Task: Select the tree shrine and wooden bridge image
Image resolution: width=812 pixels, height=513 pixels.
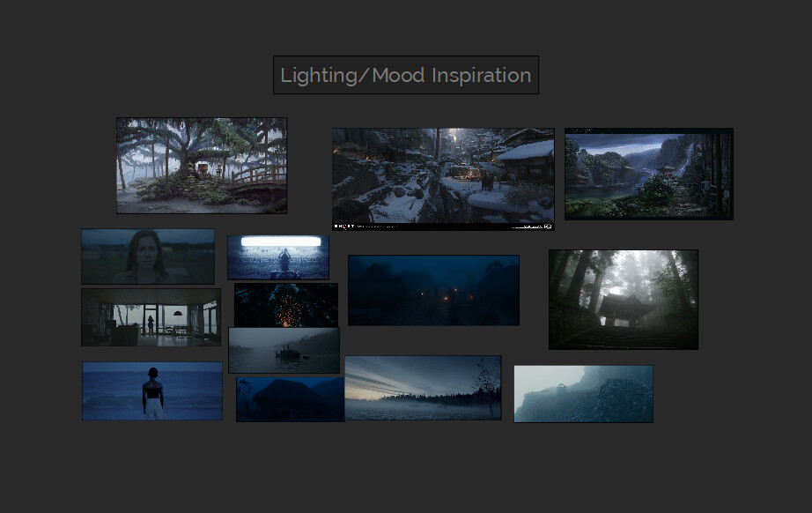Action: [202, 166]
